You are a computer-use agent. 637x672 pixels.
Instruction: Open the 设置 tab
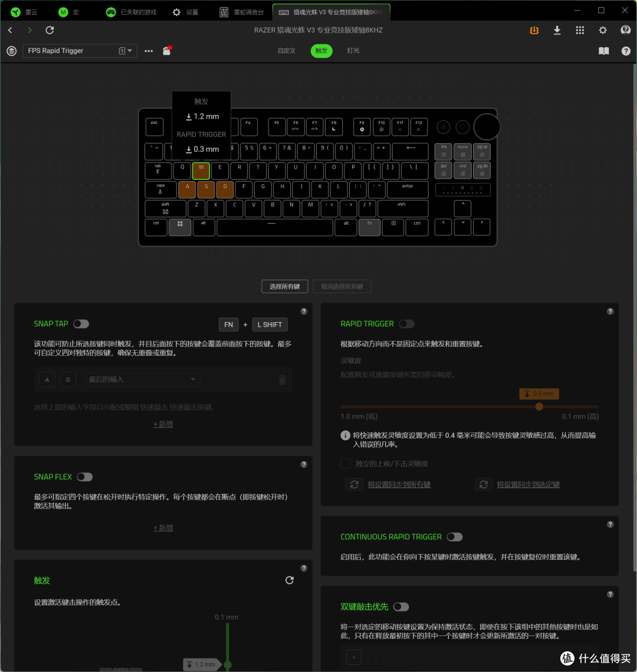(185, 12)
